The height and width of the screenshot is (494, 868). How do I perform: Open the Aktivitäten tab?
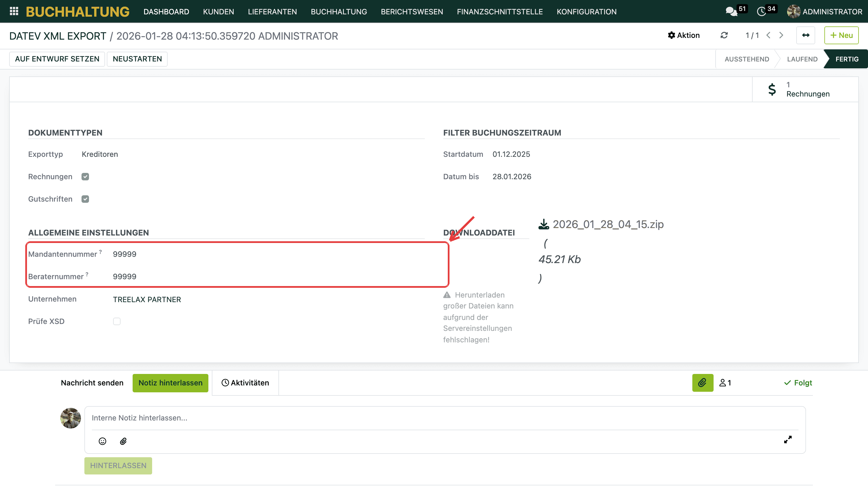point(245,383)
